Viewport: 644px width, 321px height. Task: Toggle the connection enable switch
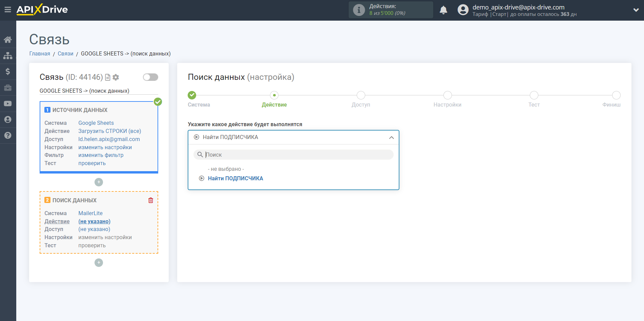click(150, 77)
